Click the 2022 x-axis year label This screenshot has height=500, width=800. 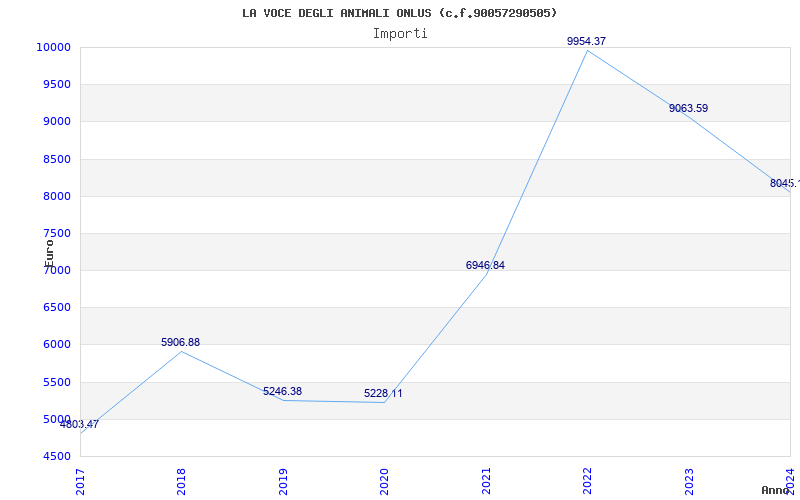(x=587, y=482)
